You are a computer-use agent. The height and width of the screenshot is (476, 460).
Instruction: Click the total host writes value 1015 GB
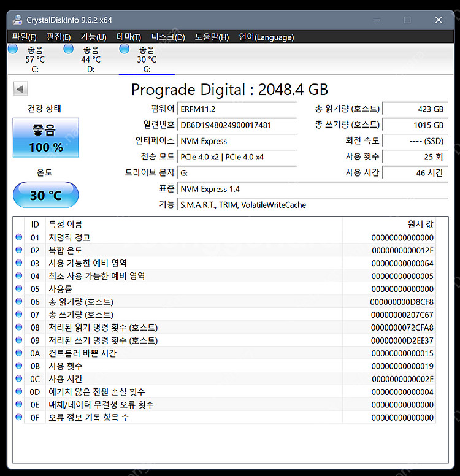415,125
